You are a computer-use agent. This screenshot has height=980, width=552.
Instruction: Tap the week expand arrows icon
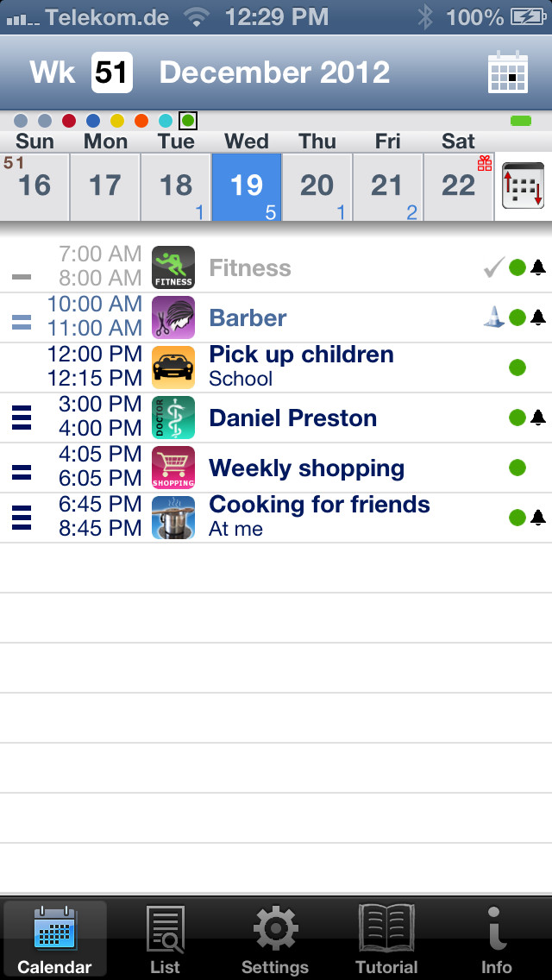[524, 185]
